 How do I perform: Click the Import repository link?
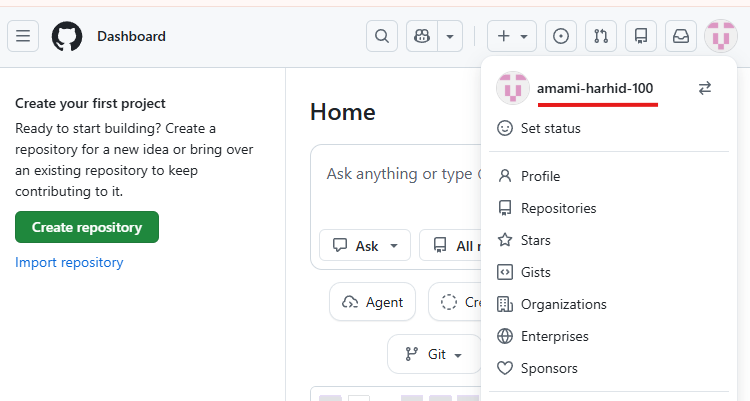coord(69,262)
